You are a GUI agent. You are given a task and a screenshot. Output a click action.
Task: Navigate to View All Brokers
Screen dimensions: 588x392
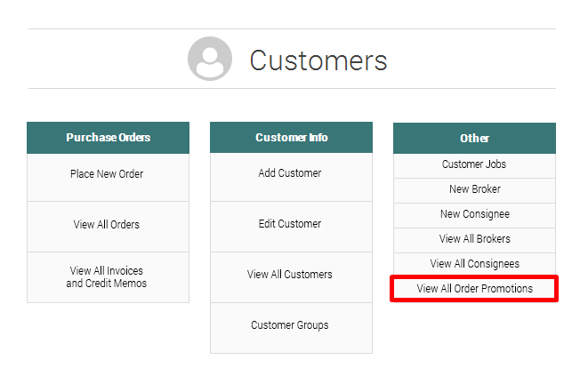tap(474, 239)
